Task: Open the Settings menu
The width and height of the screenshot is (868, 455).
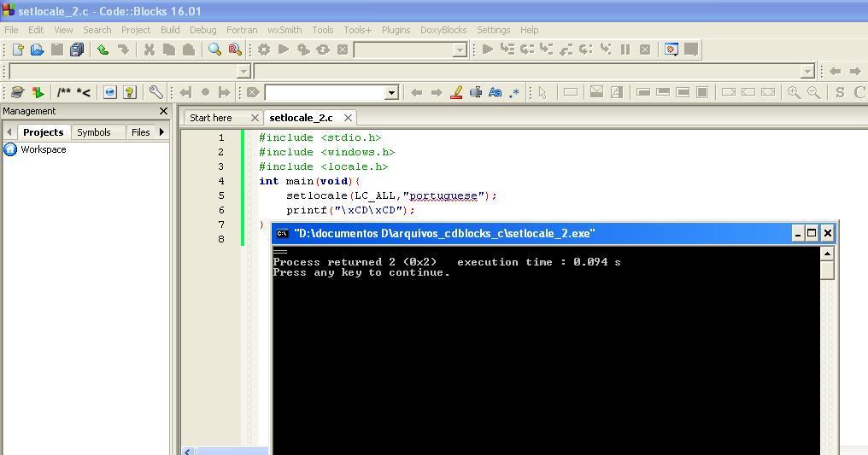Action: (x=493, y=30)
